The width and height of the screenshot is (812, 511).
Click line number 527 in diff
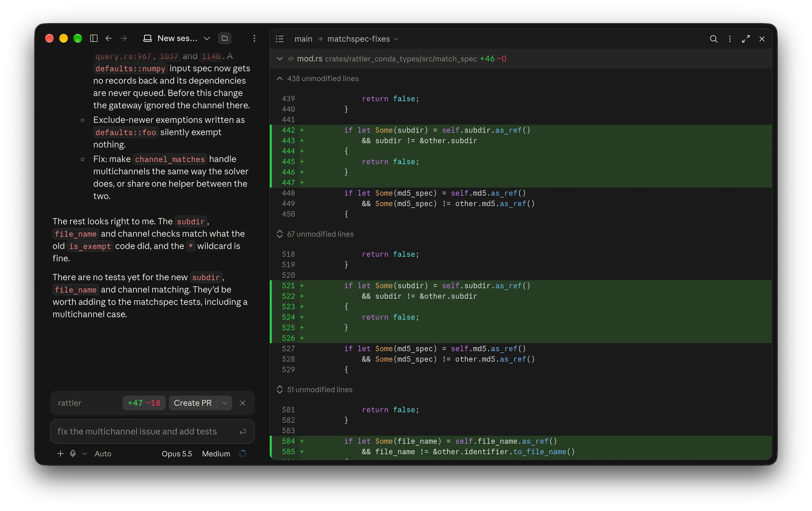pyautogui.click(x=288, y=348)
